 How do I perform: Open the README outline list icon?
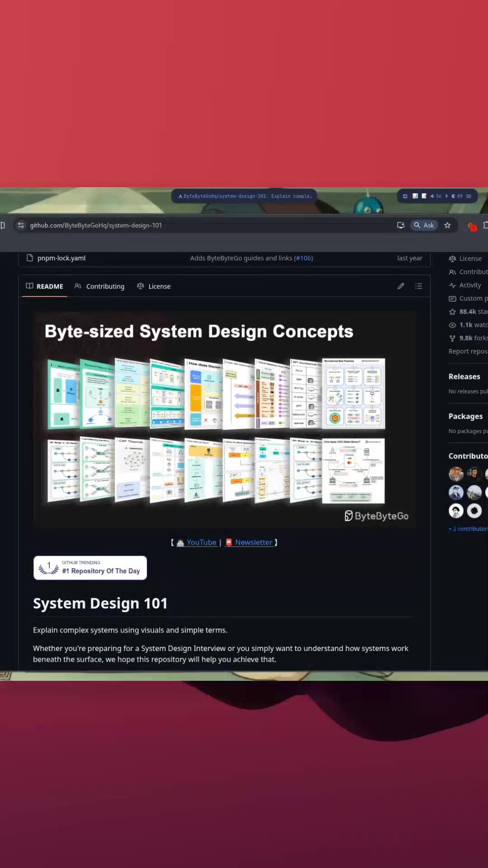[418, 286]
